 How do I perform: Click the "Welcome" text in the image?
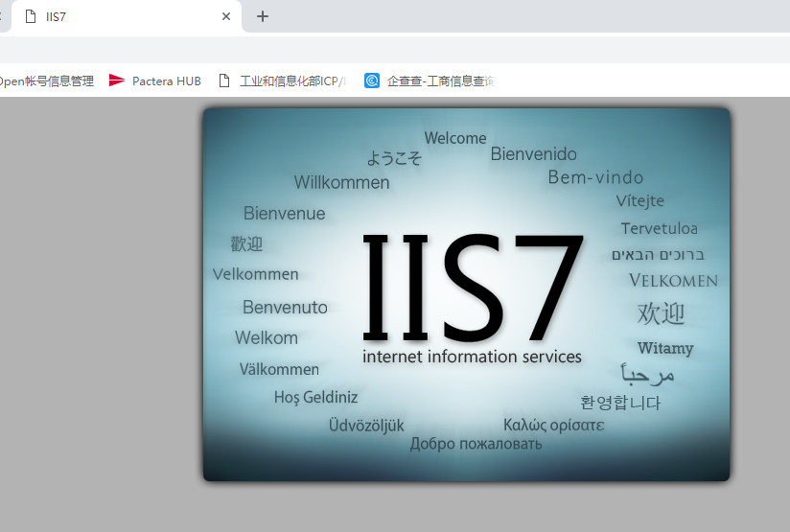click(455, 138)
